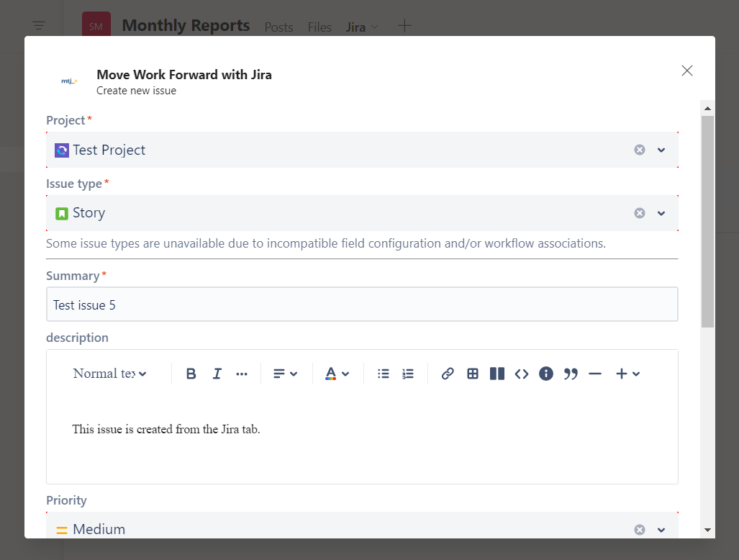Add an info panel to description
This screenshot has height=560, width=739.
pos(546,374)
